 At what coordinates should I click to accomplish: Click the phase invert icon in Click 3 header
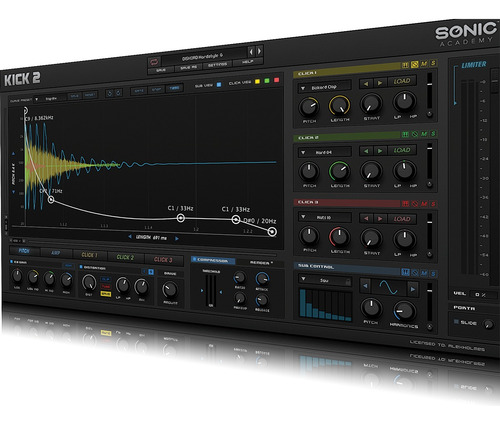click(415, 203)
